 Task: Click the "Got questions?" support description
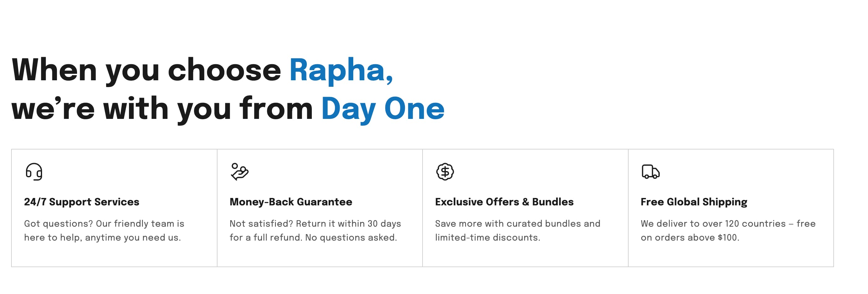coord(104,224)
